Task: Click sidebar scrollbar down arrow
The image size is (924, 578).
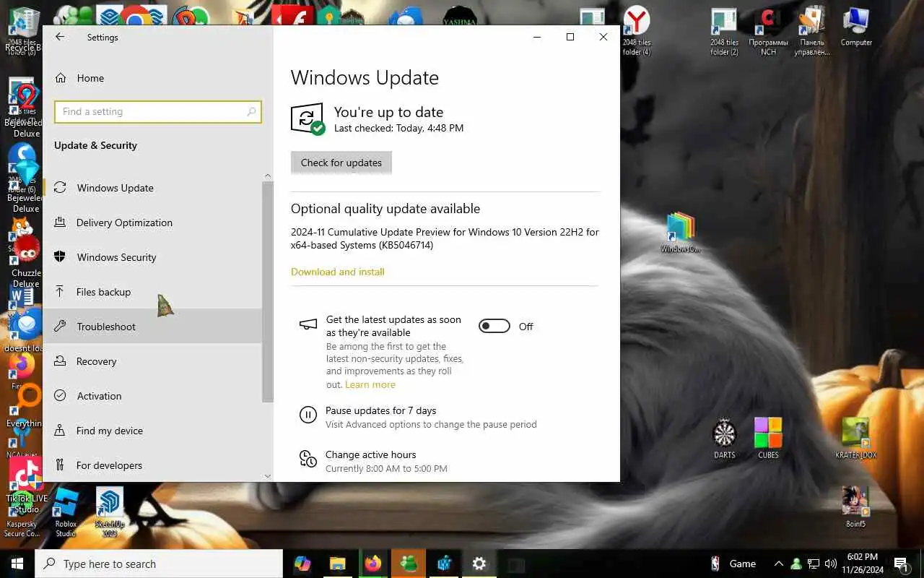Action: (x=268, y=476)
